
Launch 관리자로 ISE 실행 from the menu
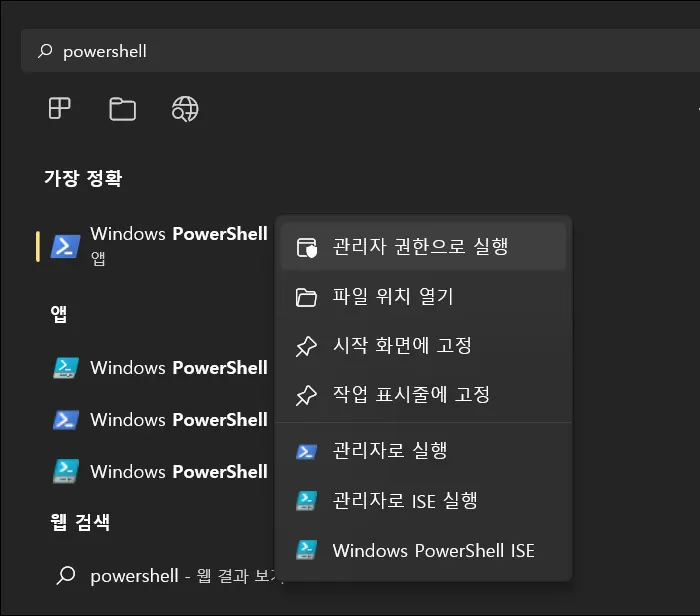[x=424, y=501]
